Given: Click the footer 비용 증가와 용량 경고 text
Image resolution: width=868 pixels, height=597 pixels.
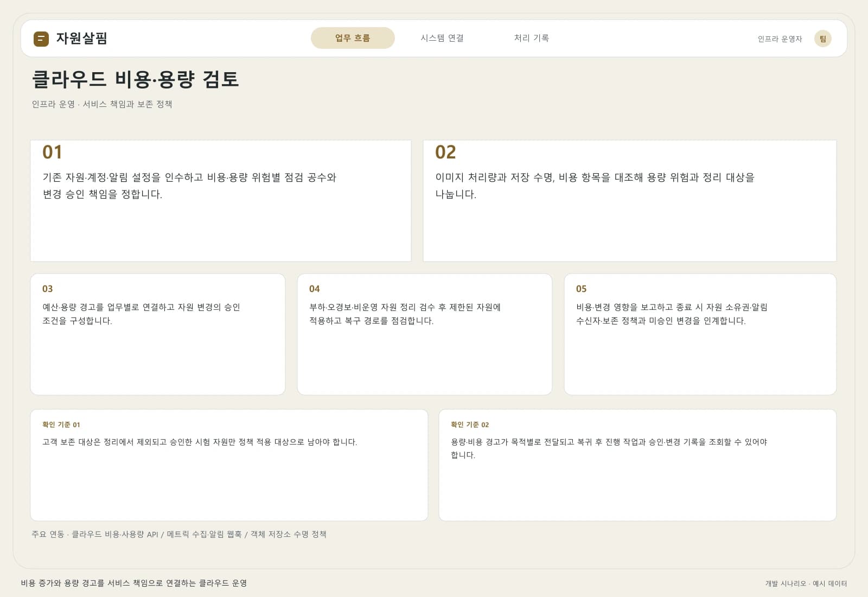Looking at the screenshot, I should tap(134, 583).
